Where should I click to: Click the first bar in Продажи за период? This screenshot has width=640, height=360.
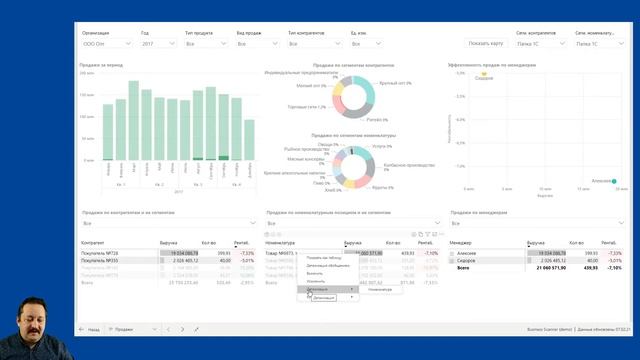[108, 132]
